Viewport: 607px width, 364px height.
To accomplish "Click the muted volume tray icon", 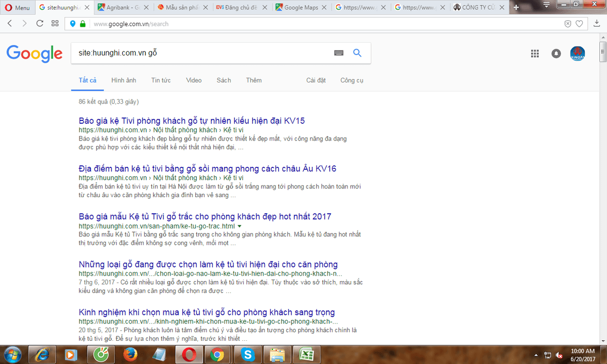I will click(x=560, y=355).
